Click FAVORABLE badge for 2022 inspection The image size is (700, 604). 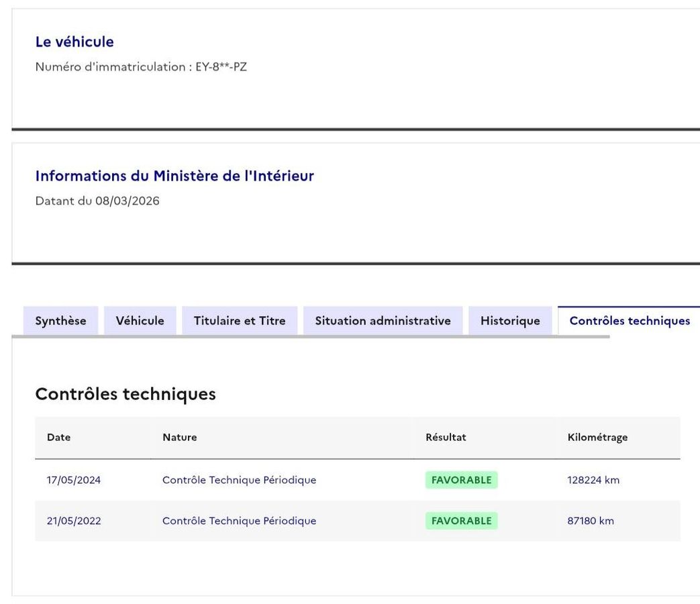(461, 521)
